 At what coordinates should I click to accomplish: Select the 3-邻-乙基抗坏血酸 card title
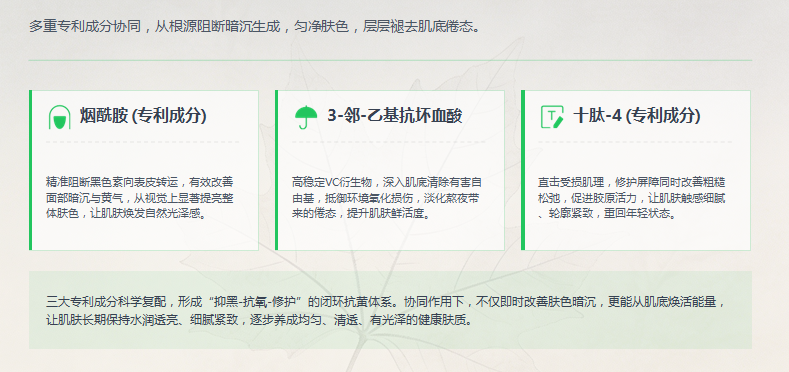coord(395,116)
